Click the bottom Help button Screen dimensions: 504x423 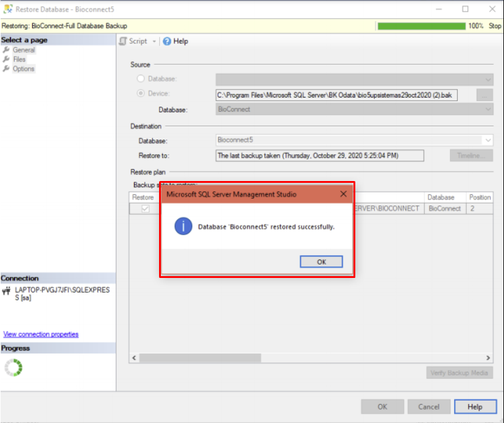point(475,407)
